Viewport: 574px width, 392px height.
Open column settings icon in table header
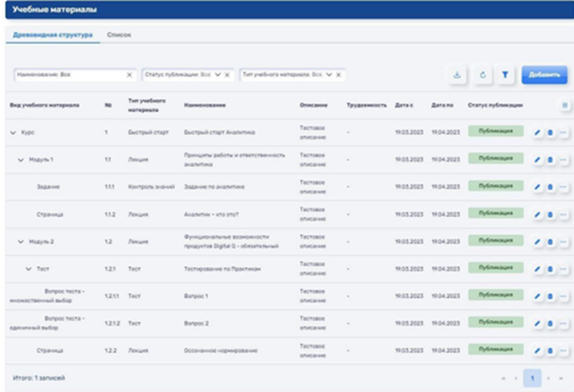[x=564, y=105]
